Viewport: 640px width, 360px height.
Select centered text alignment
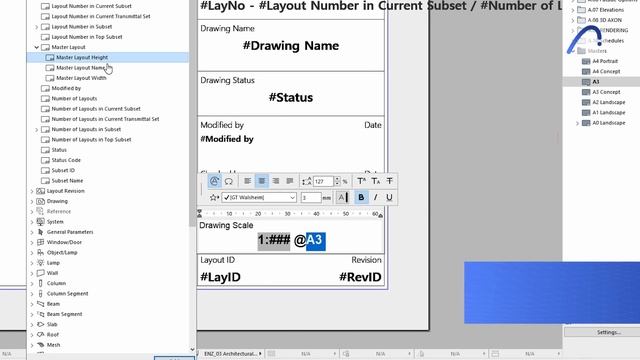[262, 181]
